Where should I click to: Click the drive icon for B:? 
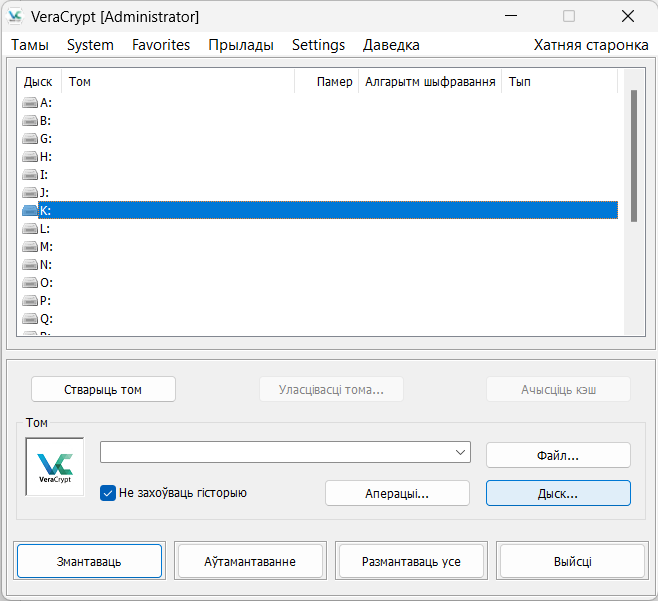click(x=30, y=120)
